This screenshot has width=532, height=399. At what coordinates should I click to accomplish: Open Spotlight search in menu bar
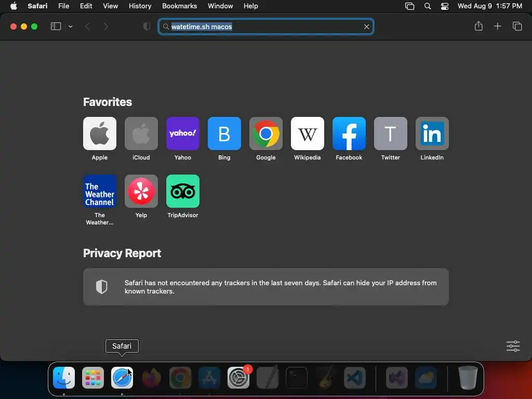[428, 6]
